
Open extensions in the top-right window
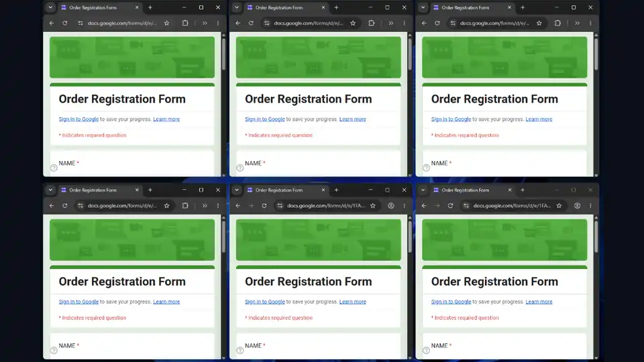pyautogui.click(x=557, y=23)
